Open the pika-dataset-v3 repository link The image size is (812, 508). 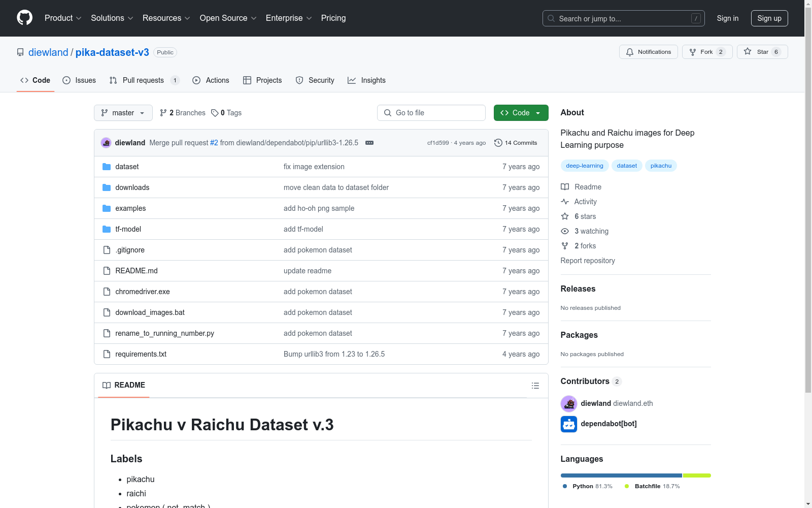112,52
